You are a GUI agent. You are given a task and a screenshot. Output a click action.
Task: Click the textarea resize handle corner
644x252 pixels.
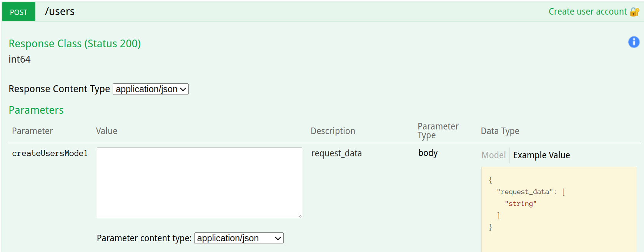coord(300,216)
